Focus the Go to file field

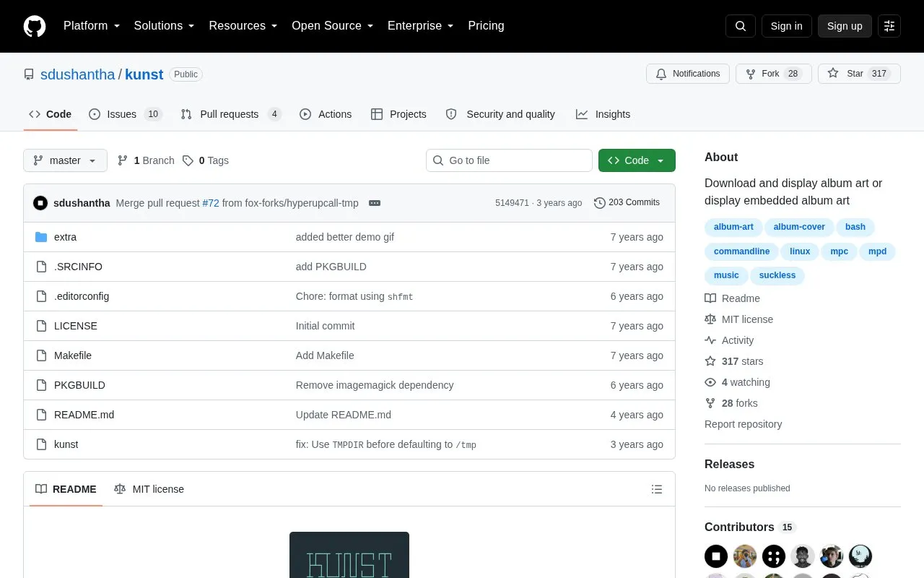[x=509, y=160]
